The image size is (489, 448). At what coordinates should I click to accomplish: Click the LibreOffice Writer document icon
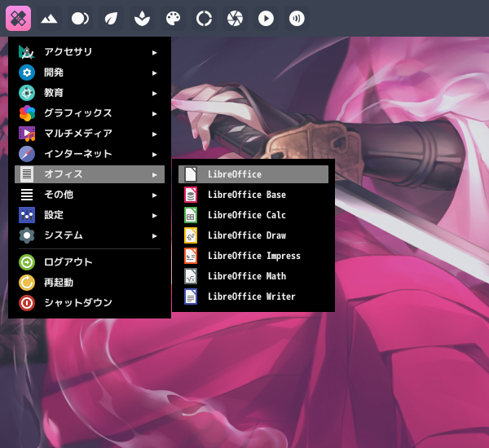click(191, 296)
